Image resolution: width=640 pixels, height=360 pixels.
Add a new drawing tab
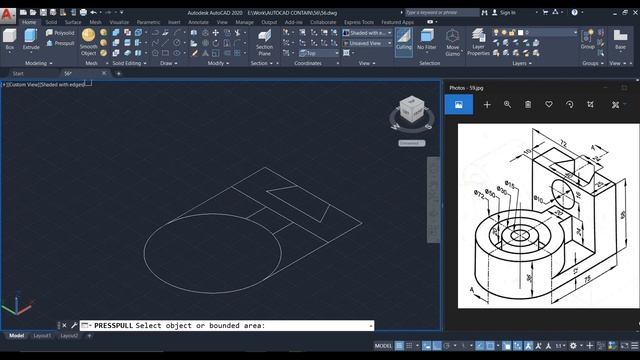[118, 73]
